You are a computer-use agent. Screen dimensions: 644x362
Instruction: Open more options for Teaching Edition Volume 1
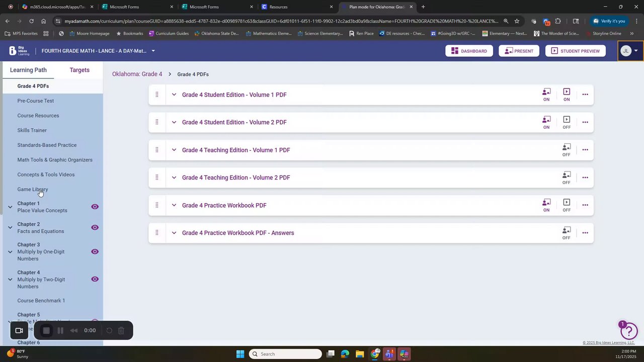tap(585, 150)
